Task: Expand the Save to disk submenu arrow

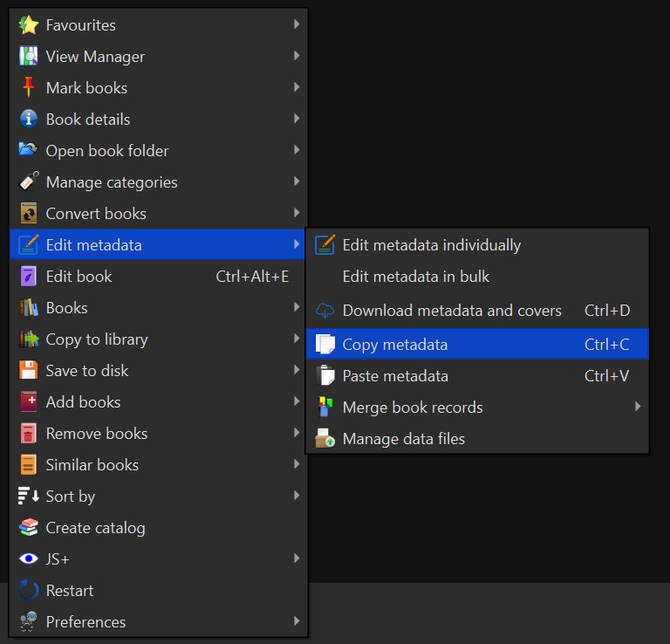Action: tap(297, 370)
